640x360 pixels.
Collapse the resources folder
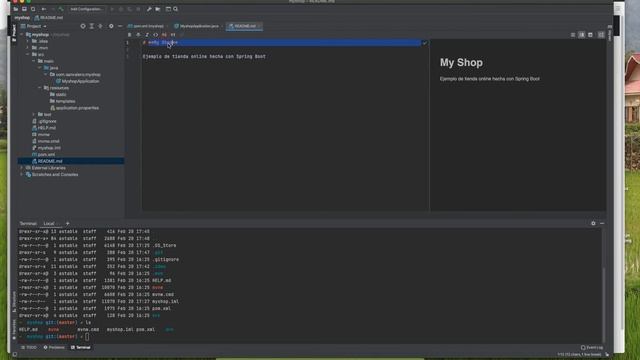(40, 88)
